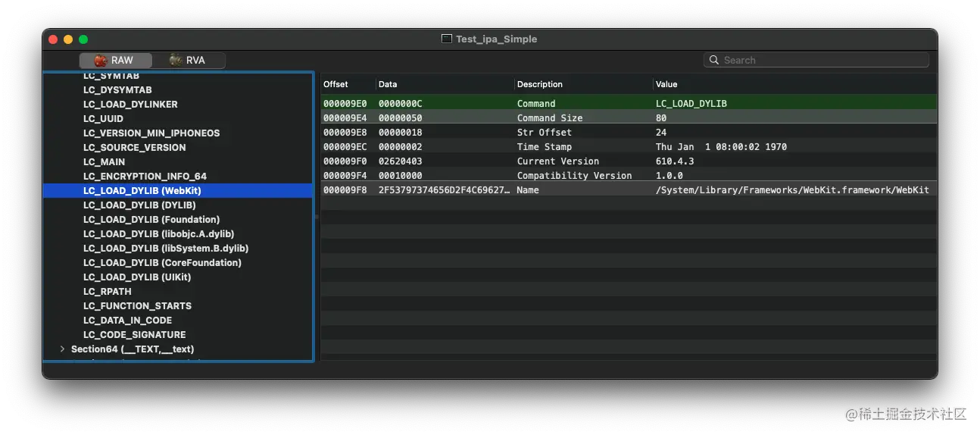Click the document icon beside Test_ipa_Simple title
This screenshot has width=980, height=435.
pyautogui.click(x=447, y=39)
